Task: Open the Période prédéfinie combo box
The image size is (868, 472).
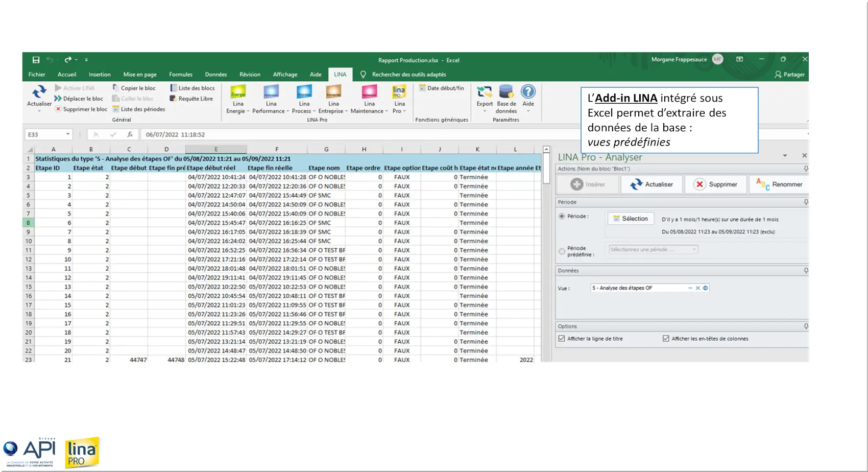Action: (653, 249)
